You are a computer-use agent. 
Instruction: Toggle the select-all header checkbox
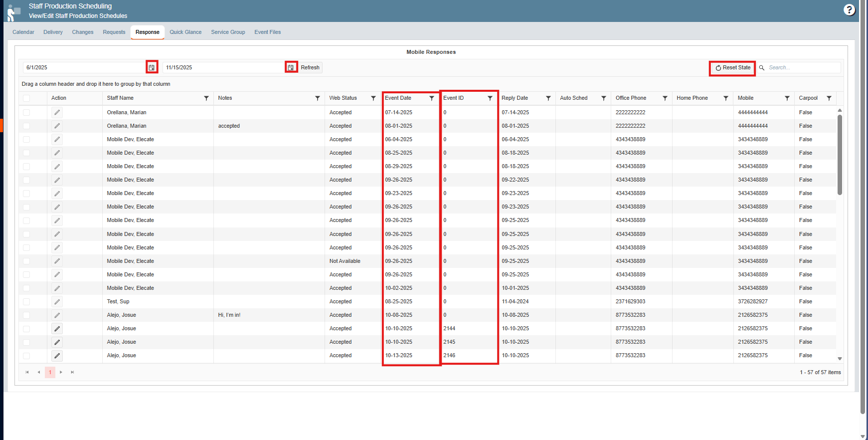(x=26, y=98)
